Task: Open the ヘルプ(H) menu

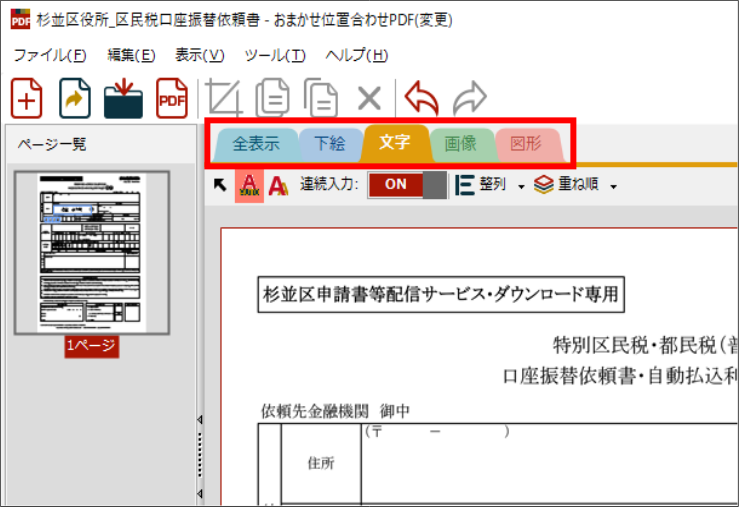Action: click(x=357, y=55)
